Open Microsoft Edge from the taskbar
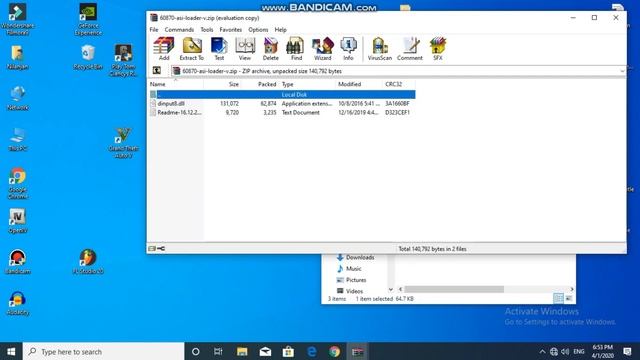This screenshot has height=360, width=640. (x=311, y=351)
